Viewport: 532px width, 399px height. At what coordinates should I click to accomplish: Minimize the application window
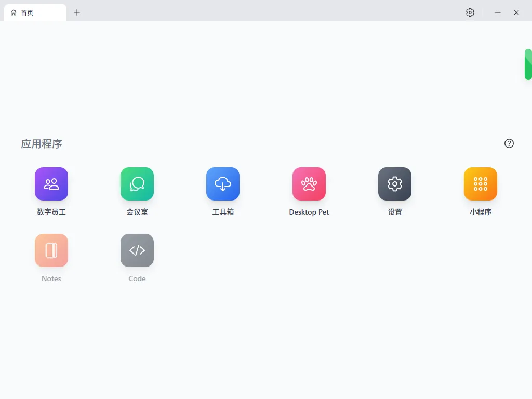[x=498, y=12]
